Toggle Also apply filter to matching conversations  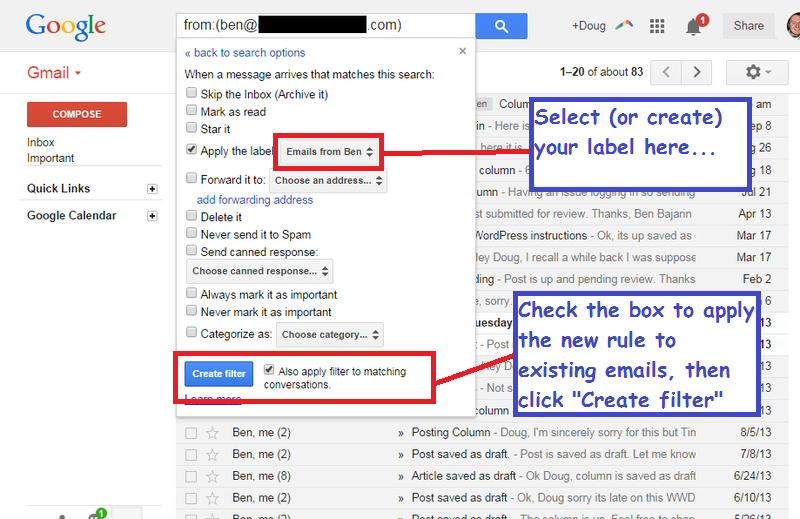[269, 370]
